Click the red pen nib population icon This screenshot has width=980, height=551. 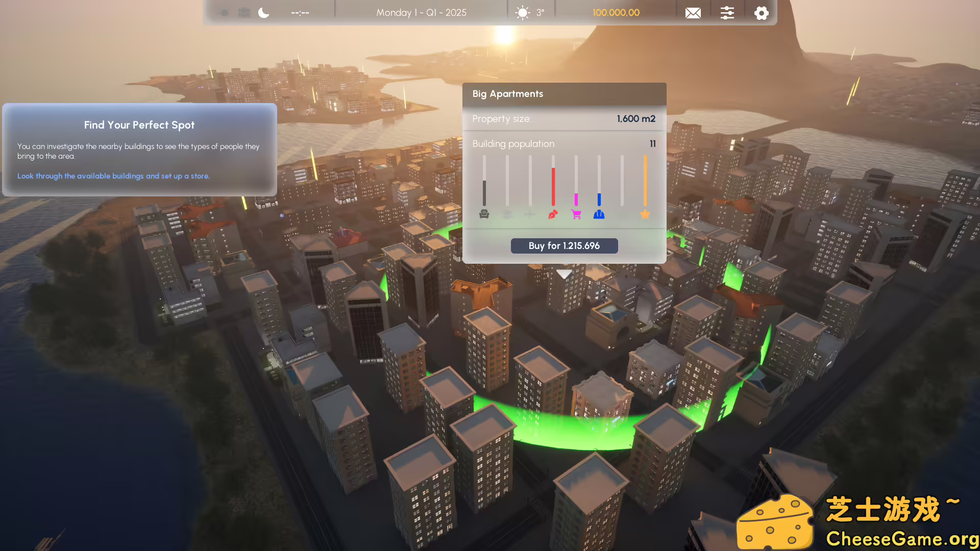553,214
